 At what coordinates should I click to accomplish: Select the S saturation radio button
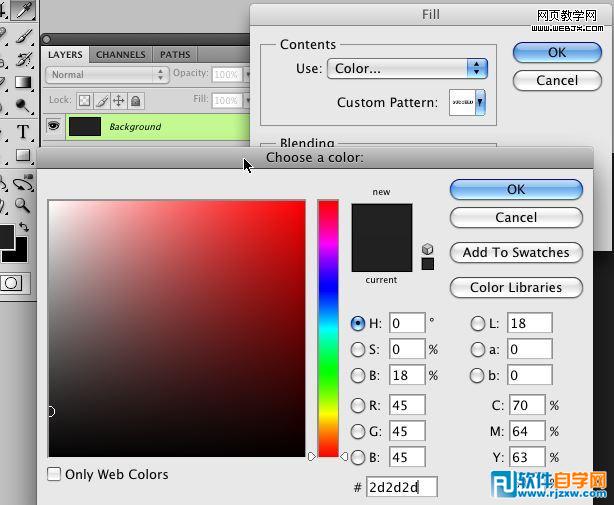pyautogui.click(x=358, y=349)
